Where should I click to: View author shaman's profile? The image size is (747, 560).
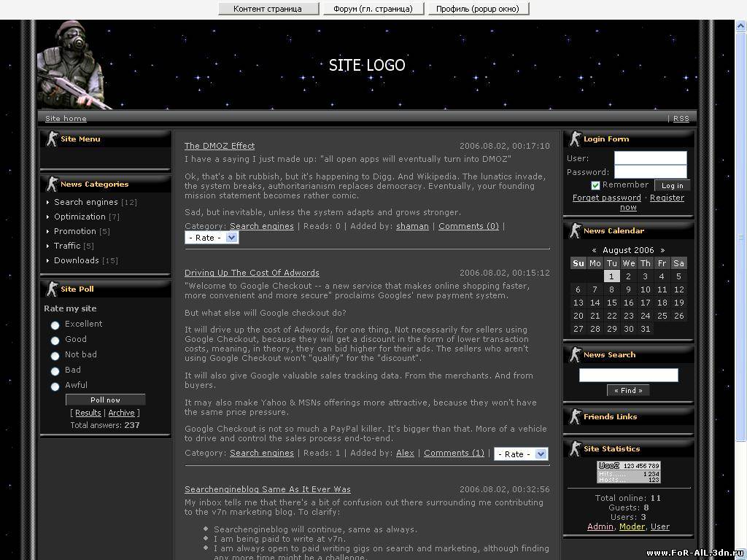(413, 226)
